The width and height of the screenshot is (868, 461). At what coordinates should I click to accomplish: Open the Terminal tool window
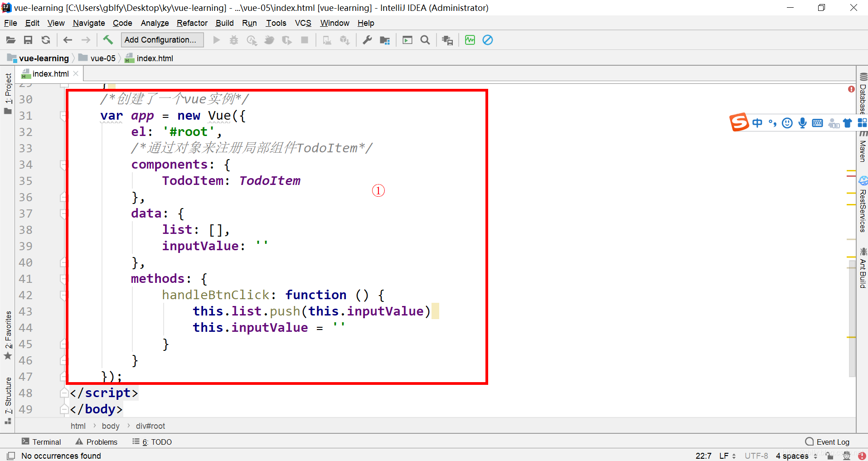41,442
